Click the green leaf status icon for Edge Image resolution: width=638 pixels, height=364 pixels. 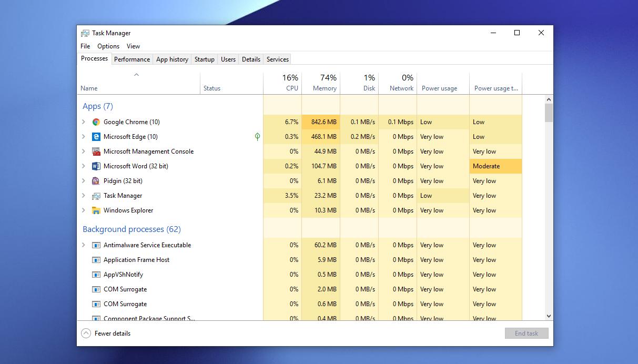[x=257, y=137]
